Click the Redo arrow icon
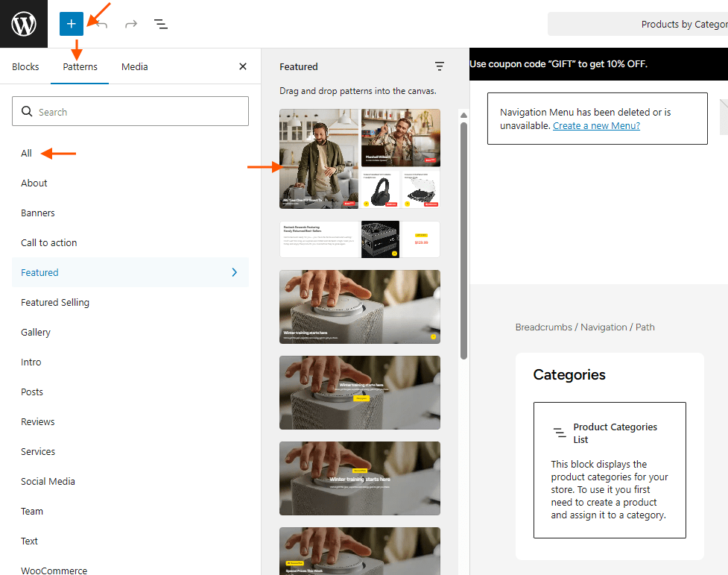Screen dimensions: 728x575 coord(131,24)
